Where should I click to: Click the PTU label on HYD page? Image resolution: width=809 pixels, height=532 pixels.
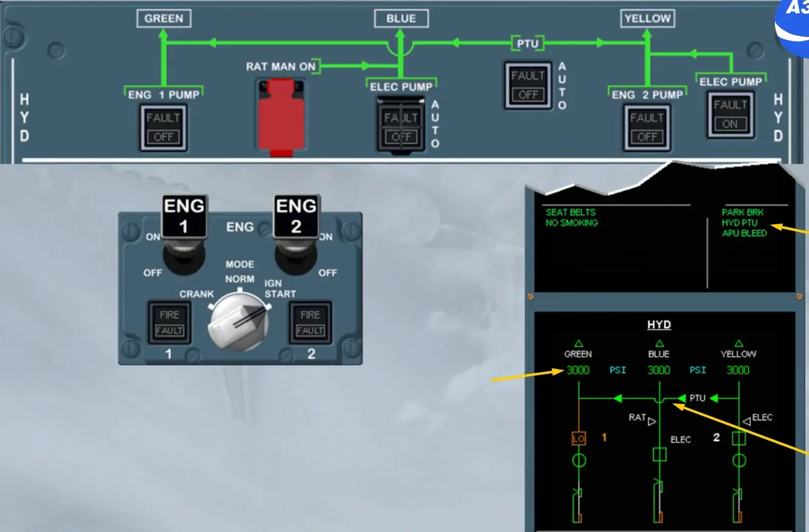697,399
